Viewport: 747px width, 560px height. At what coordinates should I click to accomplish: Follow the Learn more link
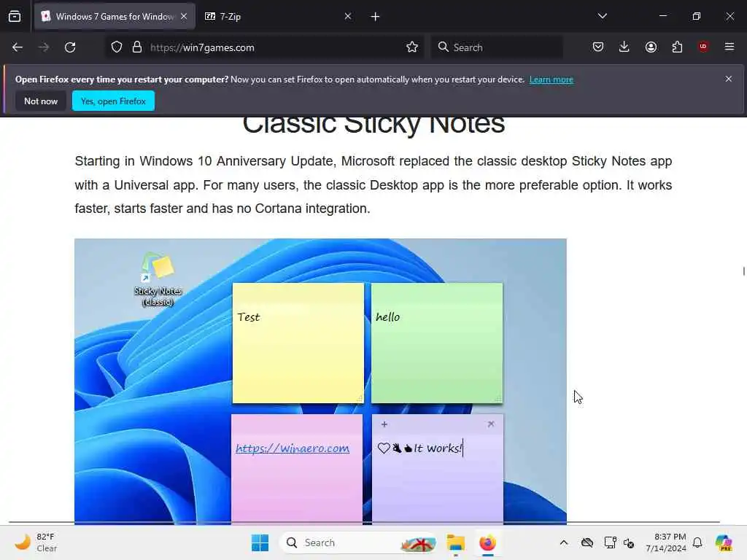point(551,79)
